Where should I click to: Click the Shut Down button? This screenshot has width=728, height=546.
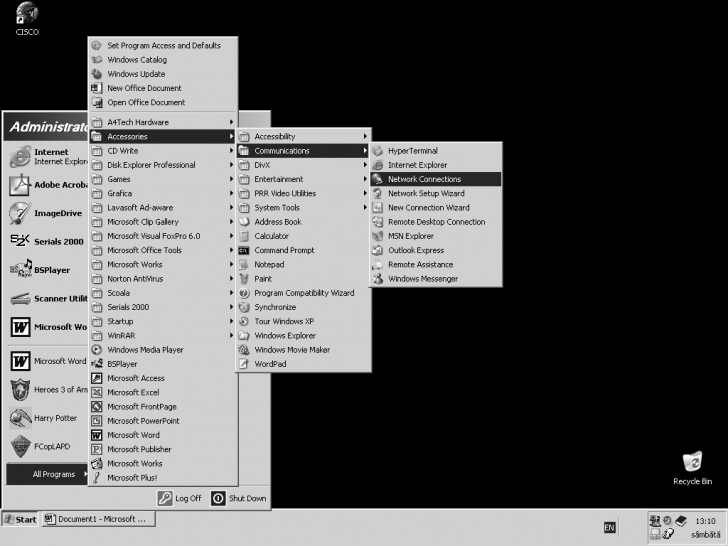tap(239, 498)
